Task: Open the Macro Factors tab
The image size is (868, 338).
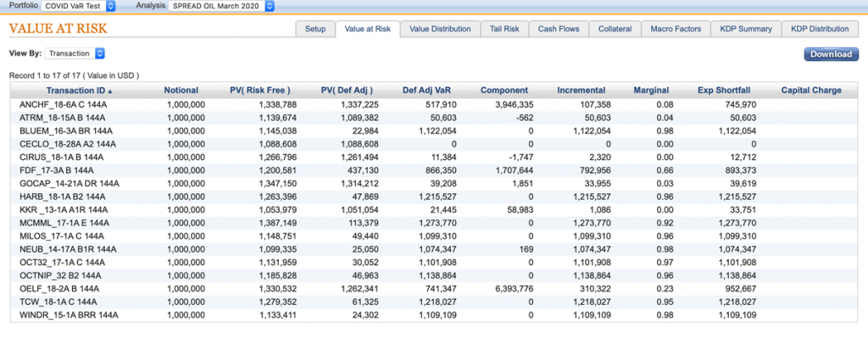Action: point(676,30)
